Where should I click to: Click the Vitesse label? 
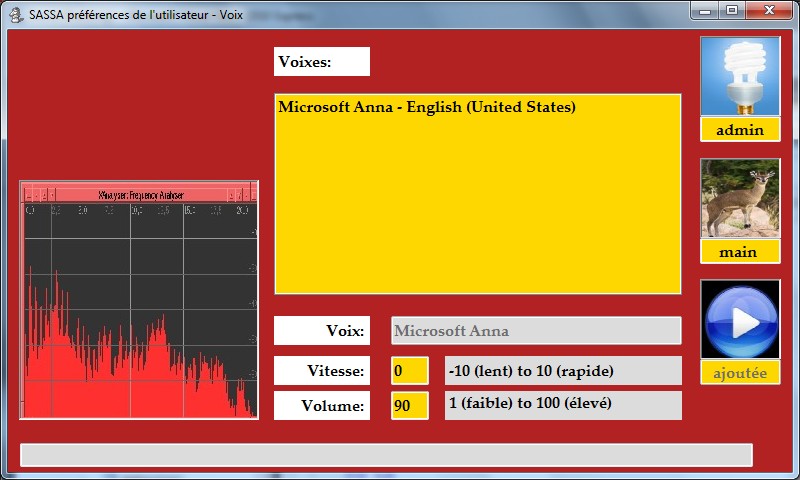[321, 371]
